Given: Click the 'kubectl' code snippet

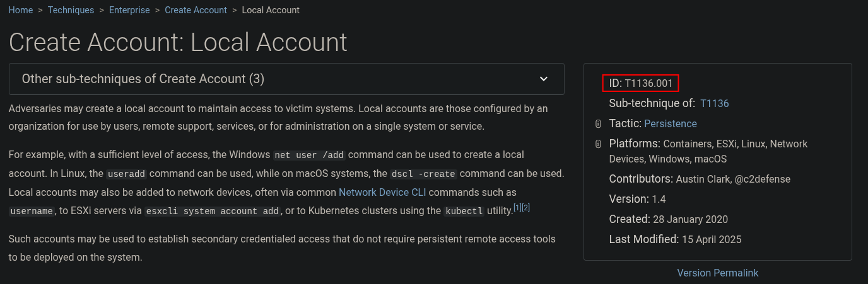Looking at the screenshot, I should 464,212.
